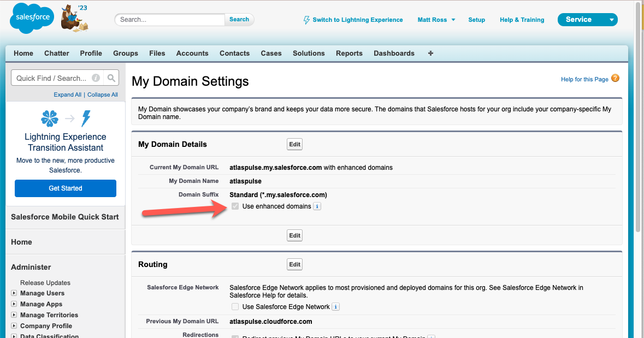644x338 pixels.
Task: Open info tooltip for Use enhanced domains
Action: [317, 206]
